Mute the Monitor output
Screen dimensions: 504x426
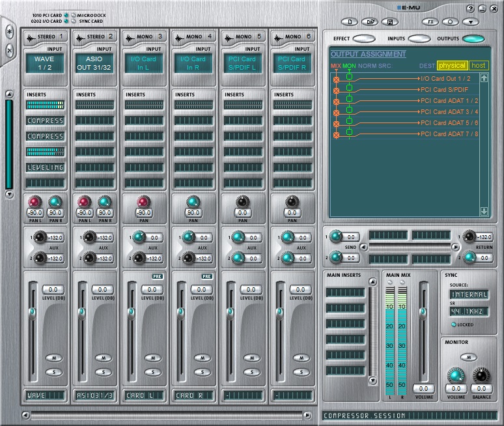(469, 357)
